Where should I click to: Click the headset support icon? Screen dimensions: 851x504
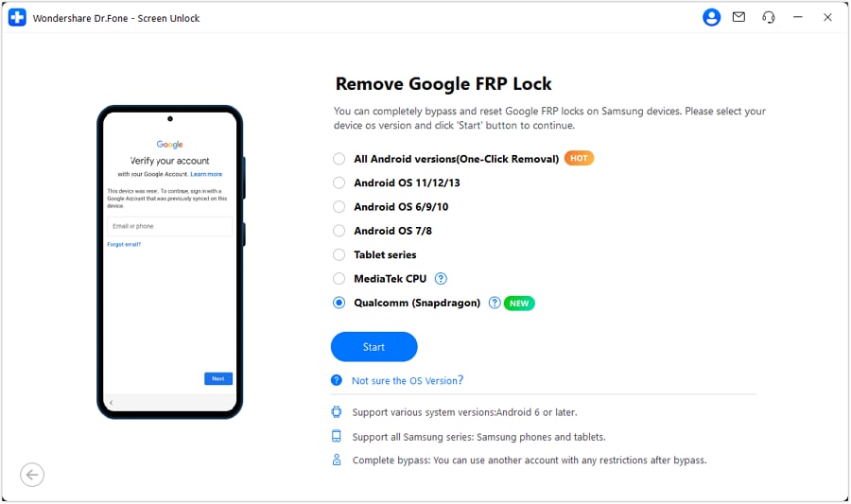click(769, 17)
